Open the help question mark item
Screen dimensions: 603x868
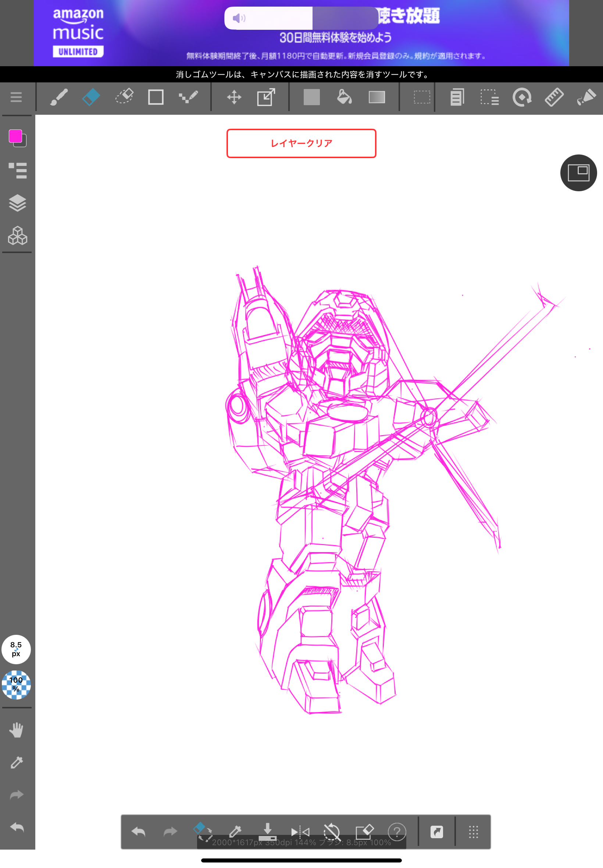pos(397,831)
